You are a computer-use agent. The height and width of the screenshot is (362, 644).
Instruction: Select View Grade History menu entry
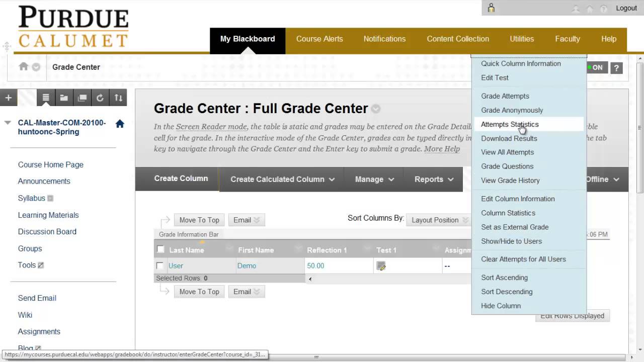click(510, 180)
